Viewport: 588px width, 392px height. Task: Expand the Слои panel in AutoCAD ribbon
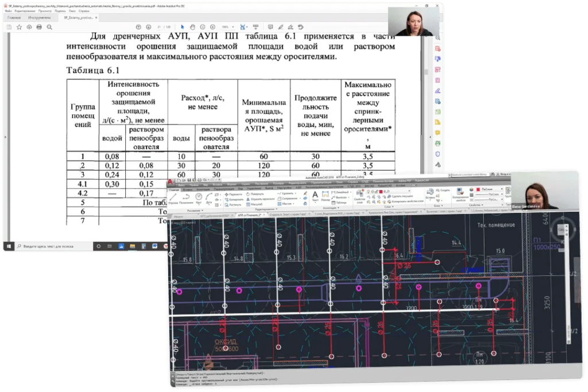(389, 207)
